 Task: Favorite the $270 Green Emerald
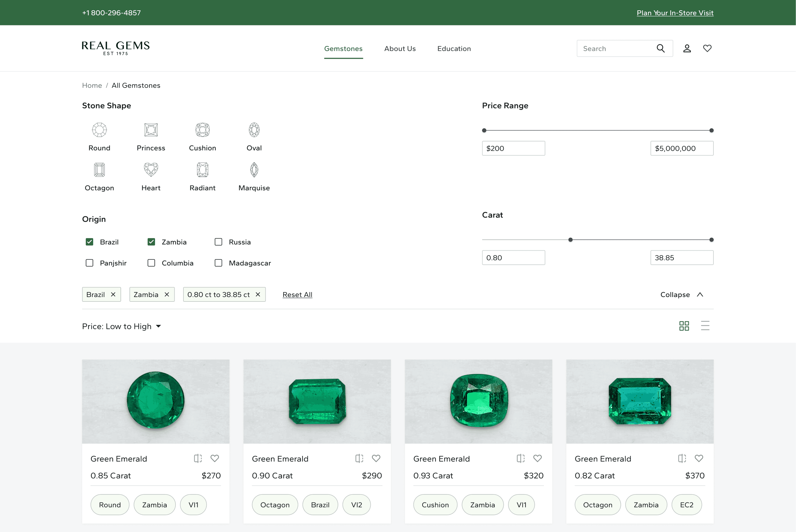[215, 458]
